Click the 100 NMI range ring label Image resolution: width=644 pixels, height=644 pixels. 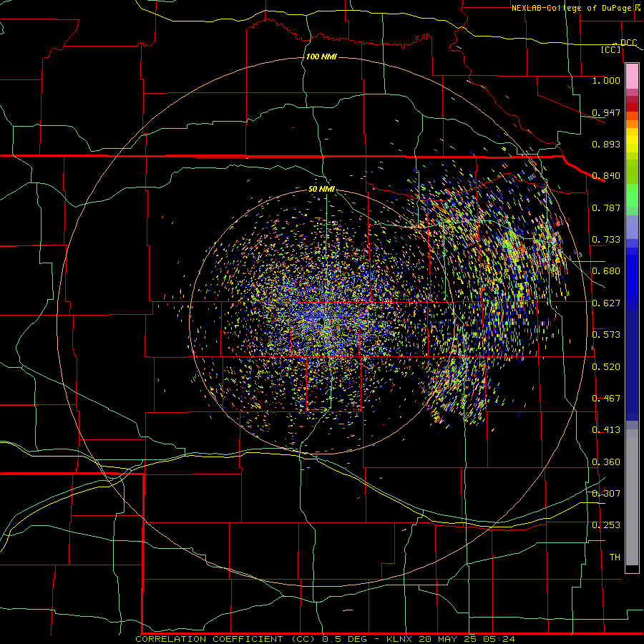click(321, 57)
